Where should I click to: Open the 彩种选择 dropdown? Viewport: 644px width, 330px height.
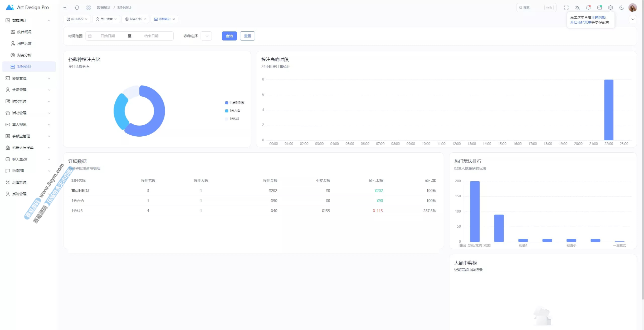coord(207,36)
